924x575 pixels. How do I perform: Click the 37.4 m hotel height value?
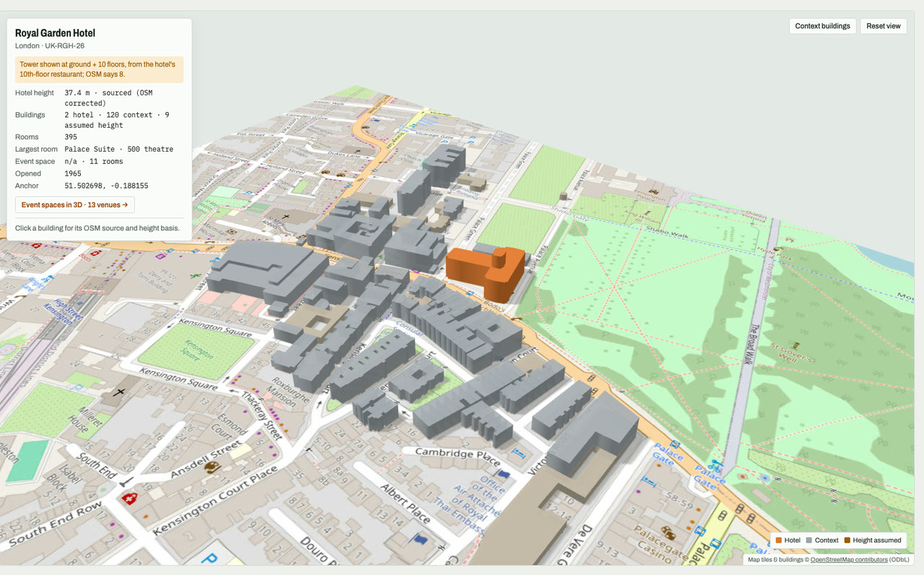tap(108, 98)
